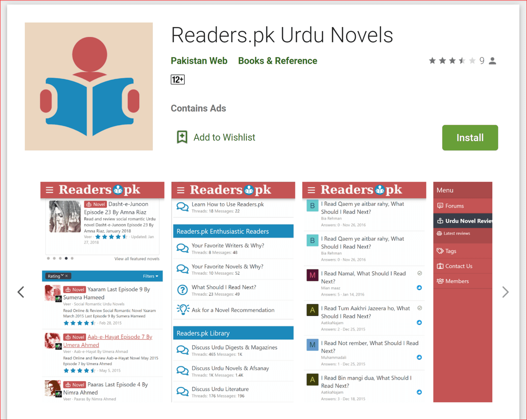The image size is (527, 420).
Task: Click A avatar beside Bin mangi dua question
Action: (x=312, y=380)
